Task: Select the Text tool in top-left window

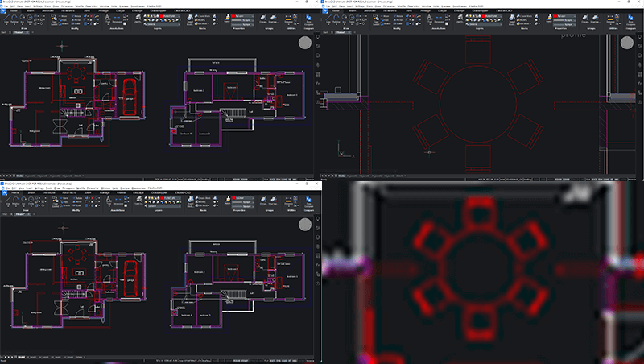Action: click(107, 19)
